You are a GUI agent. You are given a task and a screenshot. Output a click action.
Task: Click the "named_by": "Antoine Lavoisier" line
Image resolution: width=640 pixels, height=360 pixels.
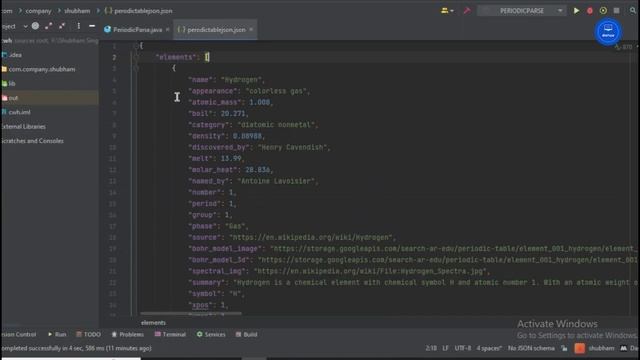tap(253, 181)
